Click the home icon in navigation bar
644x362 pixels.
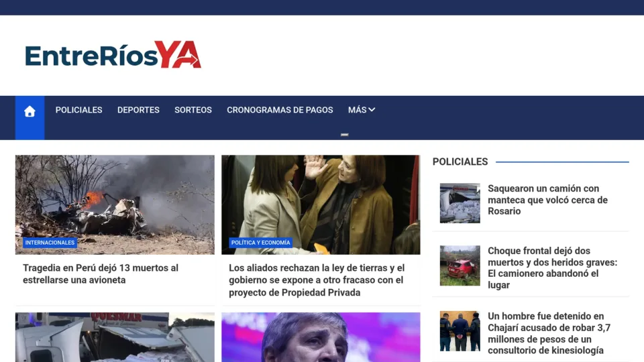30,111
